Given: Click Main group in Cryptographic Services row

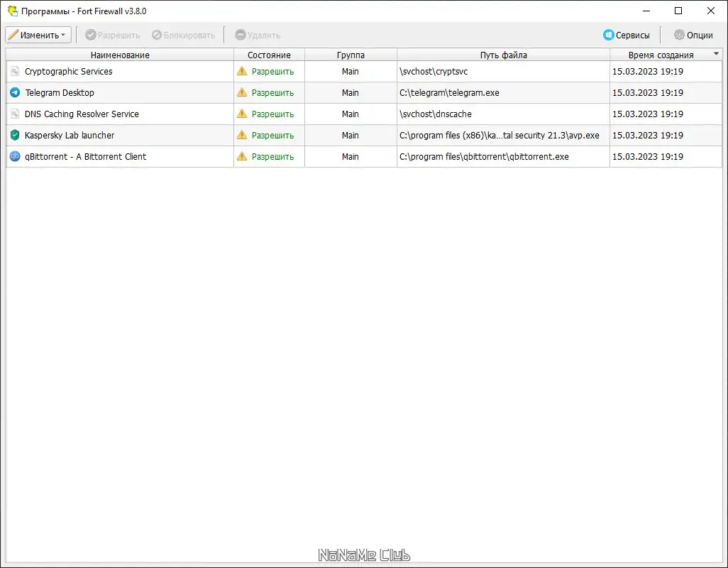Looking at the screenshot, I should 350,72.
